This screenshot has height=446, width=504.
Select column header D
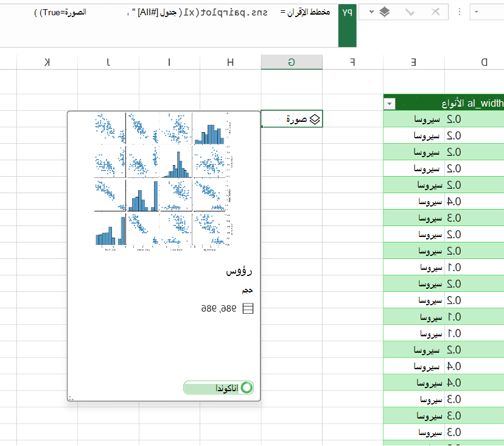click(x=474, y=62)
